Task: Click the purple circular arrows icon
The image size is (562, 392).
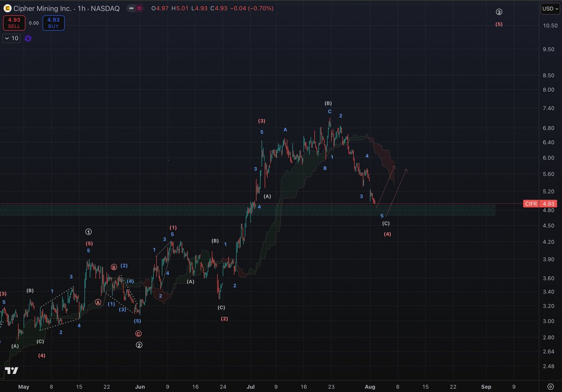Action: [28, 38]
